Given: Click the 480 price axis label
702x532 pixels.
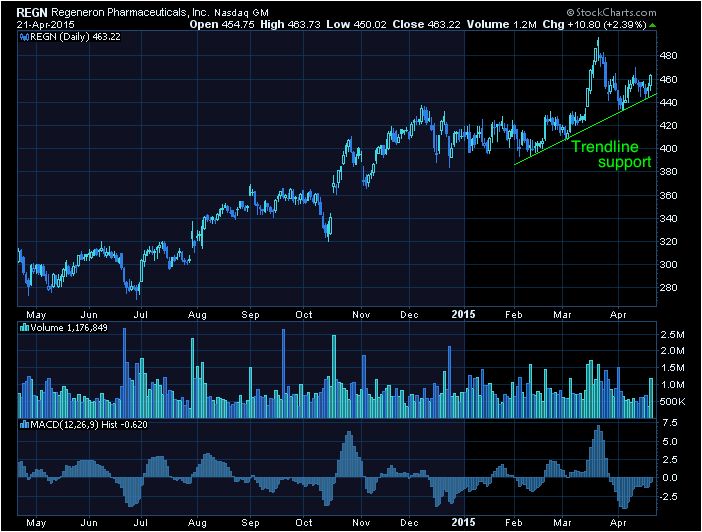Looking at the screenshot, I should 668,56.
